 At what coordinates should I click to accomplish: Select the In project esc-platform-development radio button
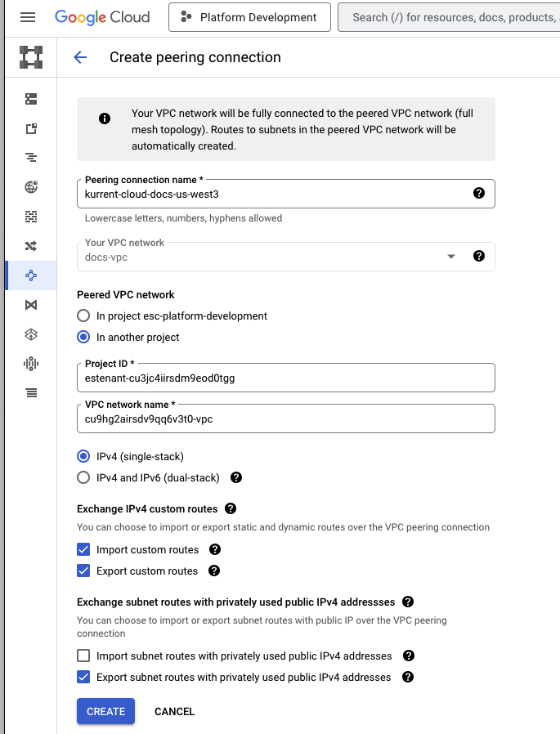click(83, 316)
